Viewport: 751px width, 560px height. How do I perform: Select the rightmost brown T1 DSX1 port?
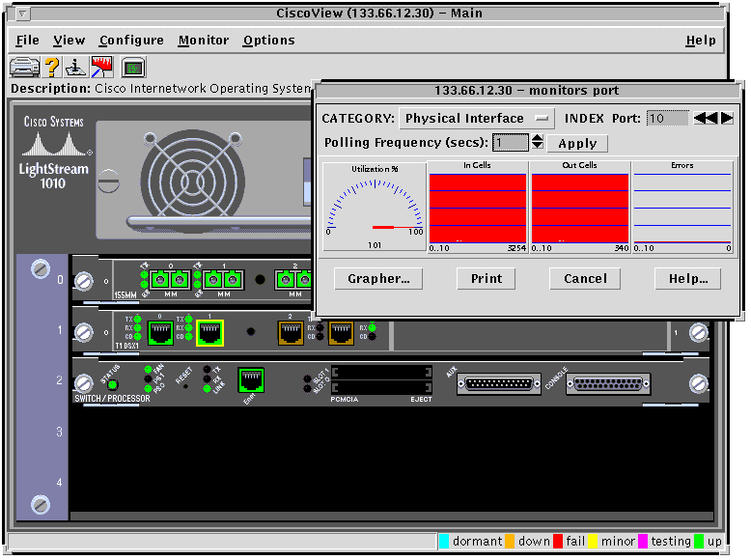tap(341, 332)
